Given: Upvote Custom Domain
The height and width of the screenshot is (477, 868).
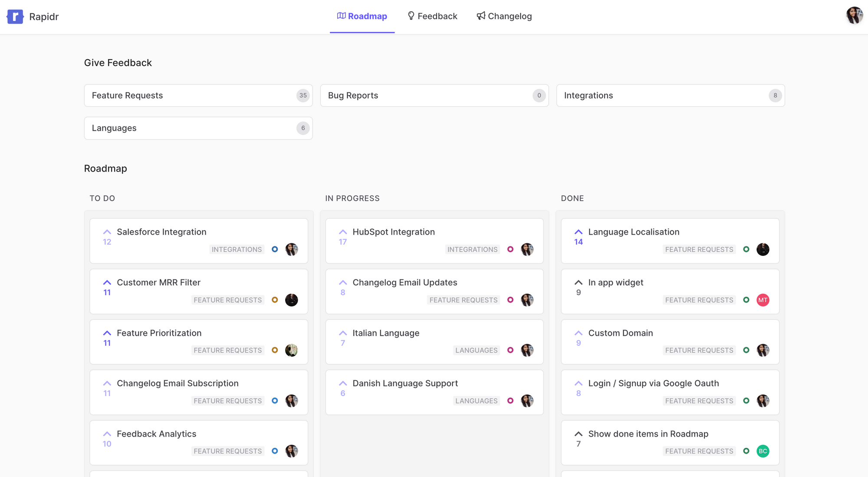Looking at the screenshot, I should coord(579,338).
